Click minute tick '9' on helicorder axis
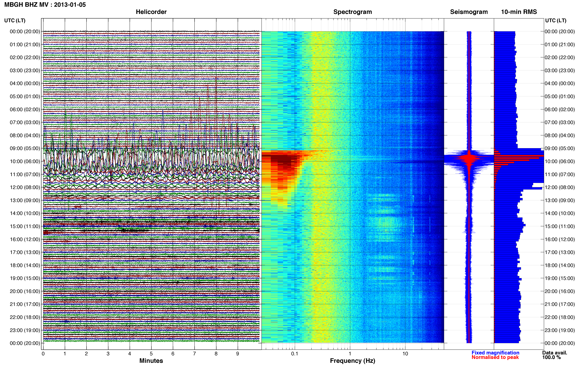The height and width of the screenshot is (368, 588). coord(237,354)
